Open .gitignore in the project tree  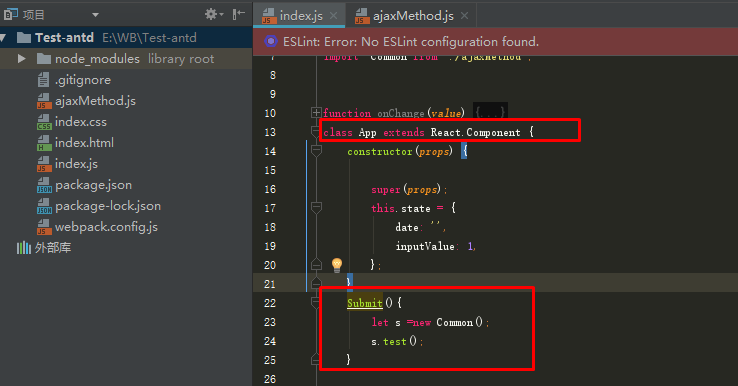[83, 80]
